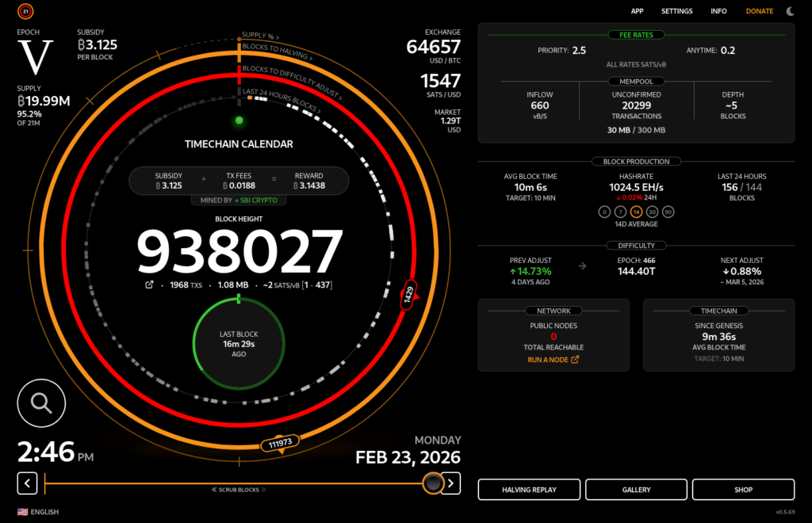Open the Settings menu
This screenshot has width=812, height=523.
(x=676, y=11)
